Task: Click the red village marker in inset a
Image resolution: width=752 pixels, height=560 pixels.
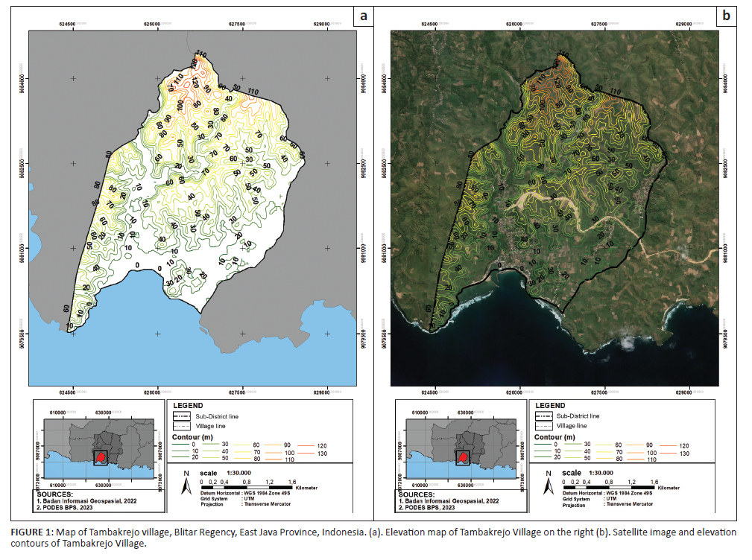Action: (x=101, y=456)
